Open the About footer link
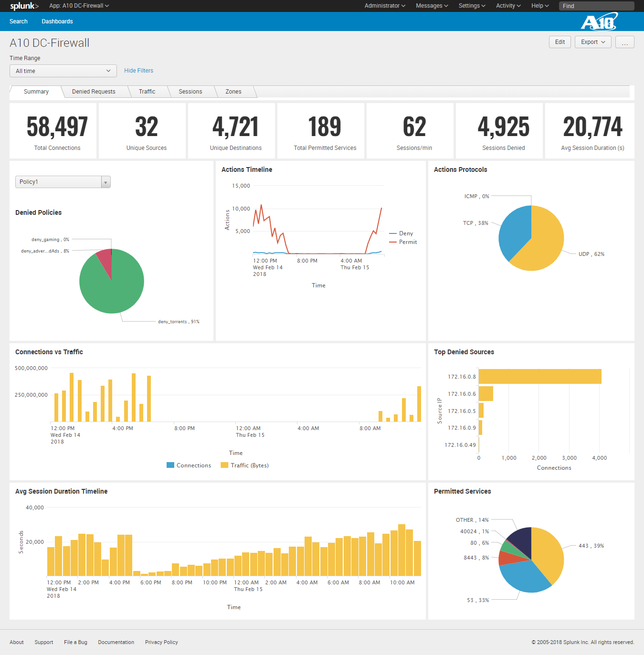 (17, 642)
